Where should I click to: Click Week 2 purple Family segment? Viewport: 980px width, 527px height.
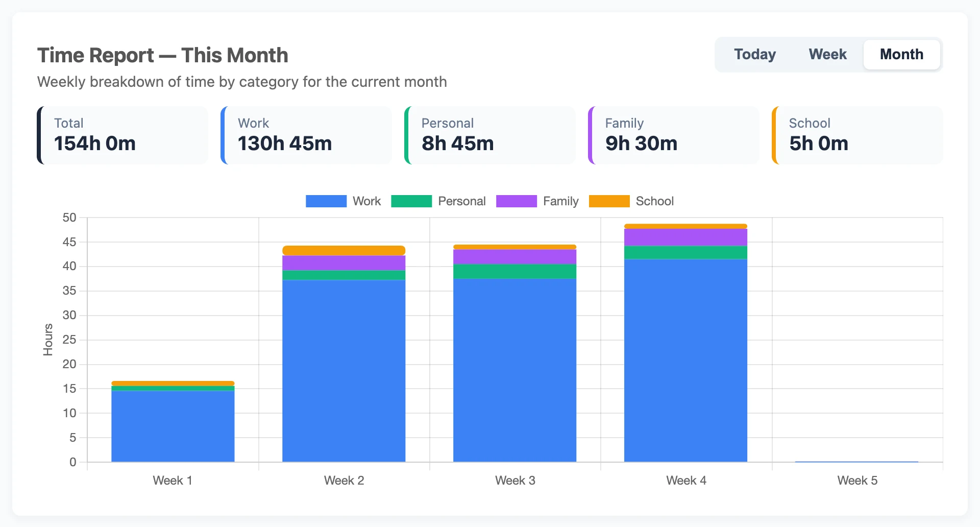(344, 263)
